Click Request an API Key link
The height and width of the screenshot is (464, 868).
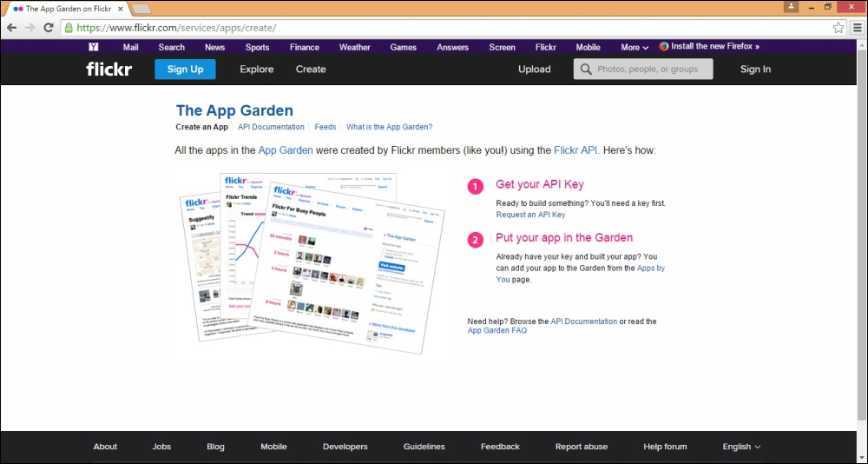530,215
